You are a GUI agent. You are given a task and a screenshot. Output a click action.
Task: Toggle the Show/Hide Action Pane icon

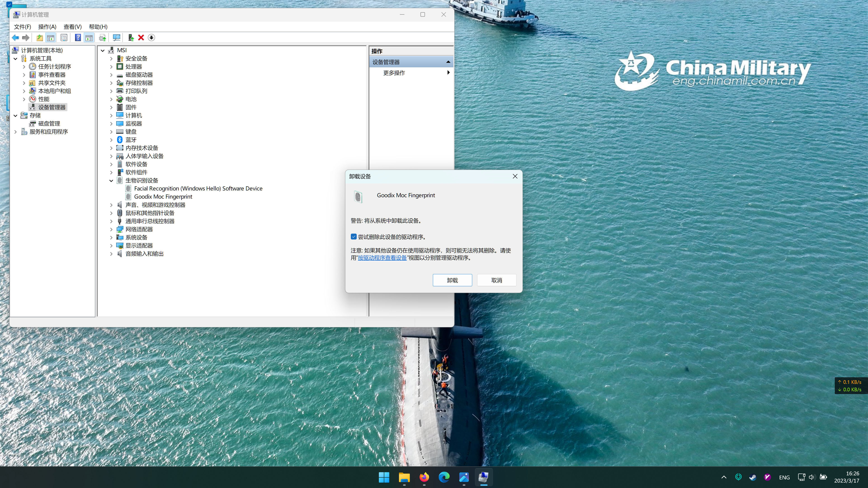click(89, 38)
